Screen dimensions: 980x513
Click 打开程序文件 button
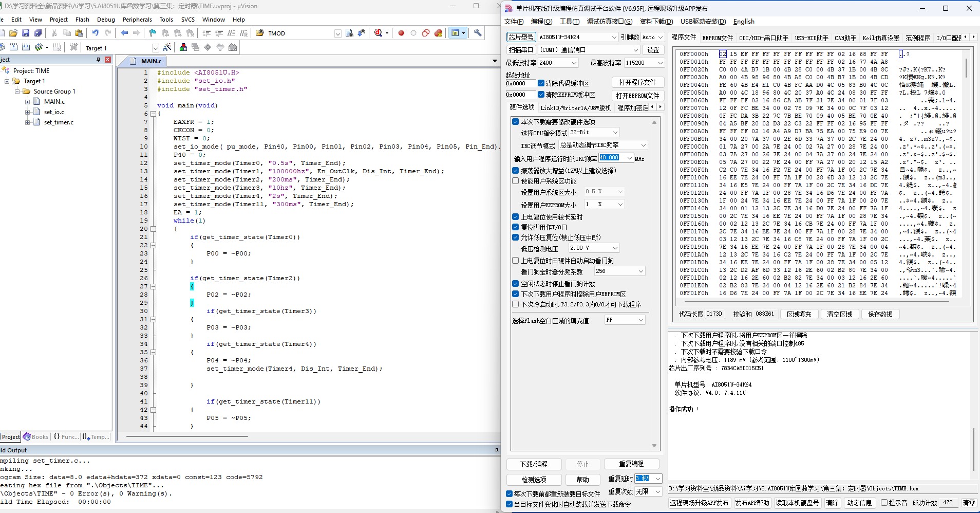pos(638,82)
